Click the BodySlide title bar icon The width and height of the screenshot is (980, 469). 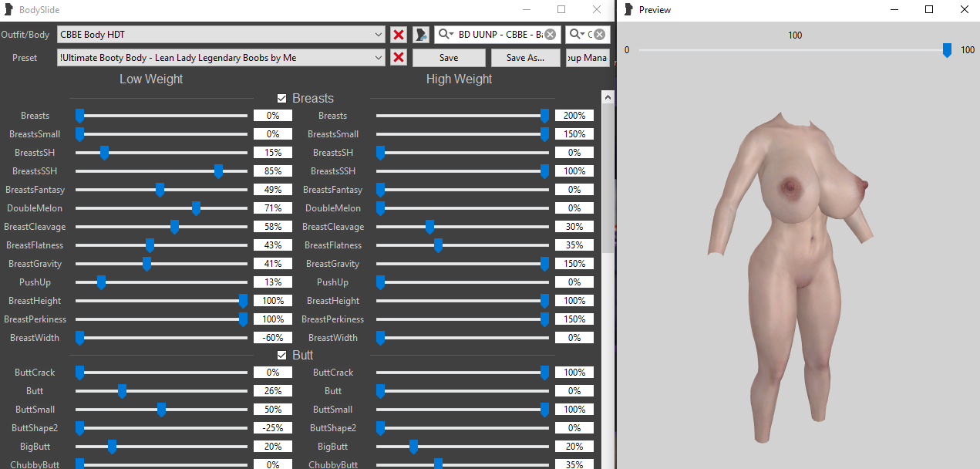(8, 10)
